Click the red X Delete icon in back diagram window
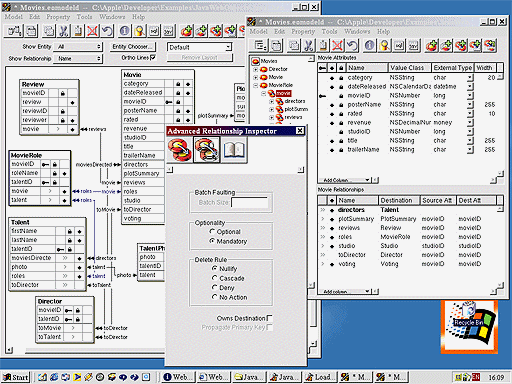This screenshot has width=512, height=384. 92,31
